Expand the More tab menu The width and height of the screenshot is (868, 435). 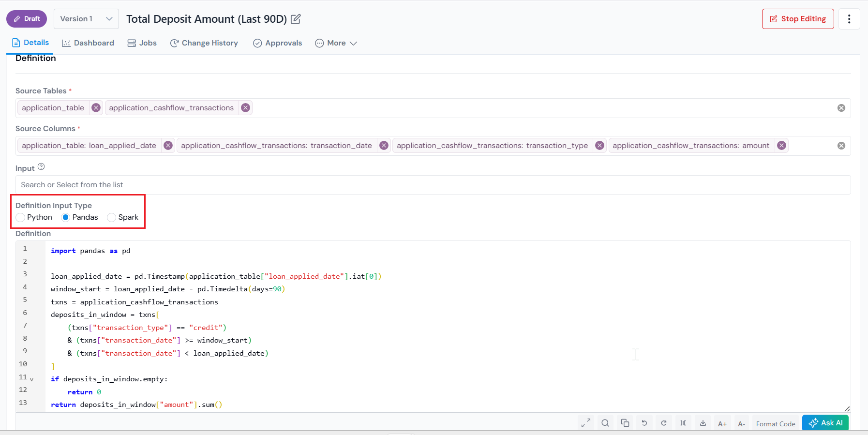[x=336, y=43]
